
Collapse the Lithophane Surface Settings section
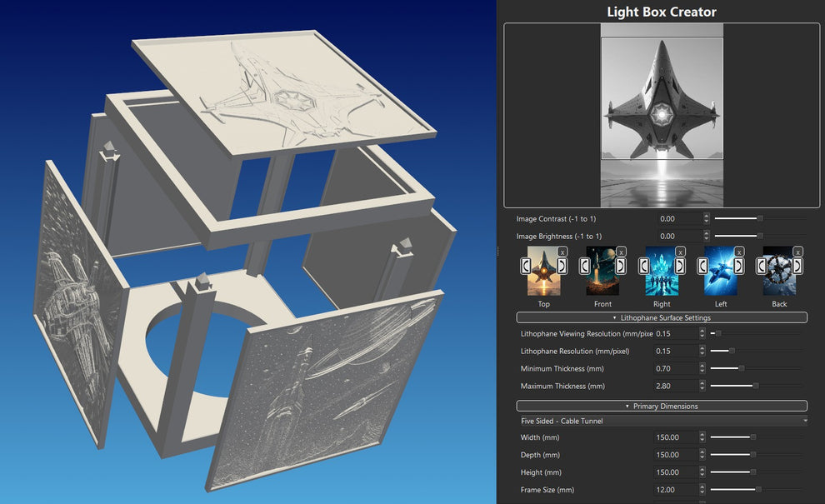(662, 317)
